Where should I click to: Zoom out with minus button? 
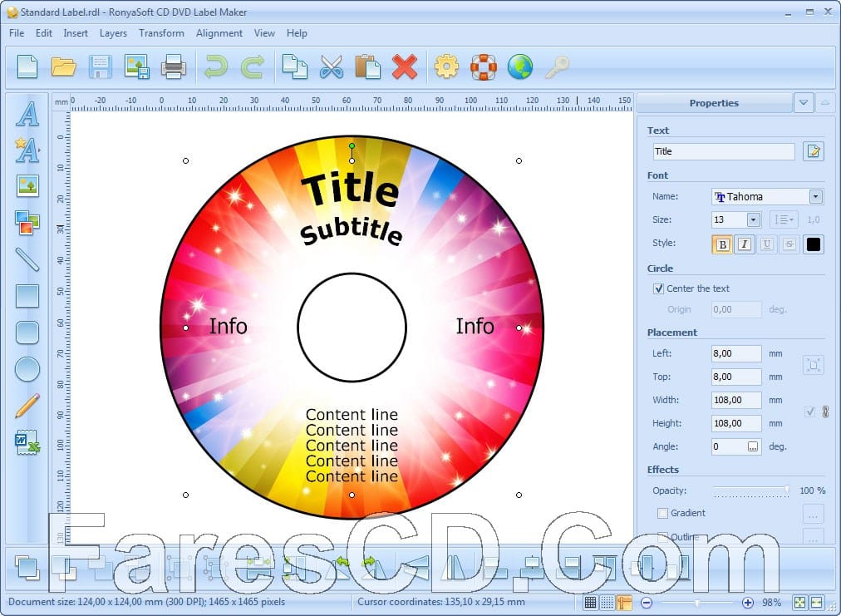tap(647, 603)
